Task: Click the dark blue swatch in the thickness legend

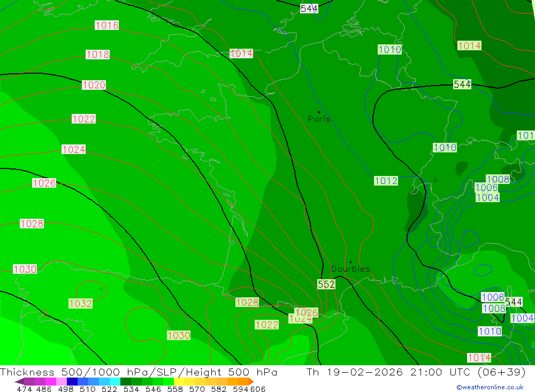Action: 72,381
